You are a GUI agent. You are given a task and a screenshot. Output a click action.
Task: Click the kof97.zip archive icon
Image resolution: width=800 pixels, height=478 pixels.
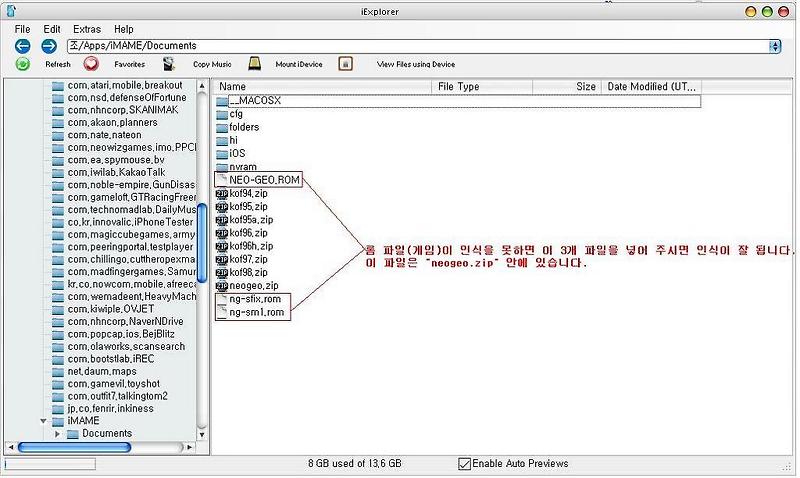pyautogui.click(x=221, y=260)
